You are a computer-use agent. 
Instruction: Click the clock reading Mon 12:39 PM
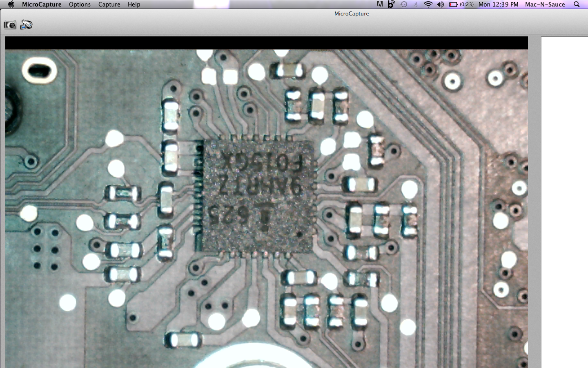[498, 4]
